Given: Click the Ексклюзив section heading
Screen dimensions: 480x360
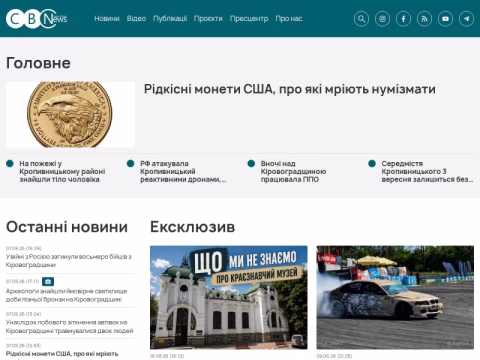Looking at the screenshot, I should pos(193,227).
